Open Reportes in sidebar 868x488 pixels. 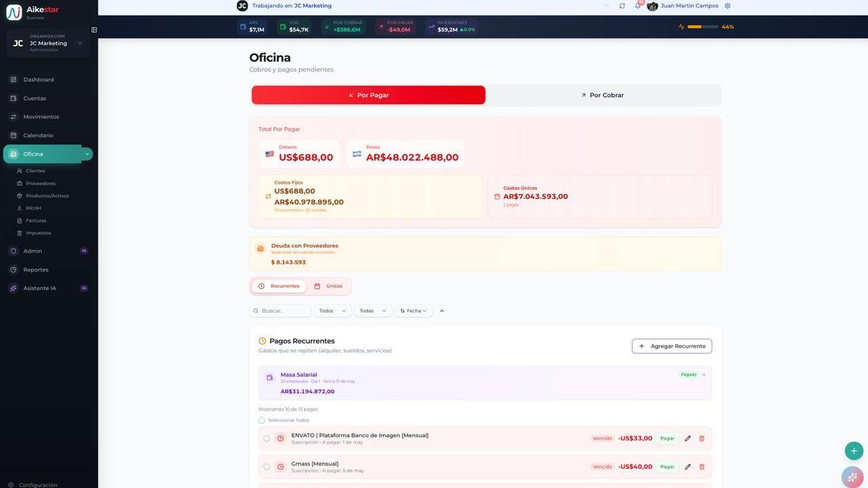click(49, 270)
